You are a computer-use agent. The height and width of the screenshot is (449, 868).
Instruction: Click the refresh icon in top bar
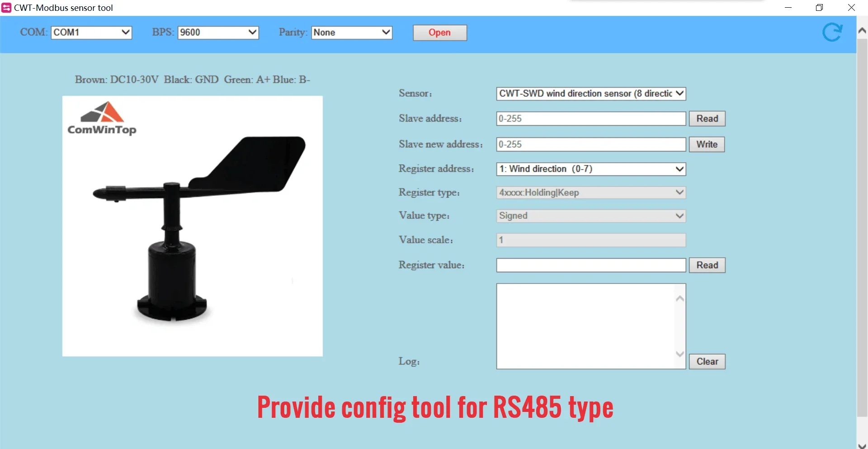pyautogui.click(x=832, y=32)
